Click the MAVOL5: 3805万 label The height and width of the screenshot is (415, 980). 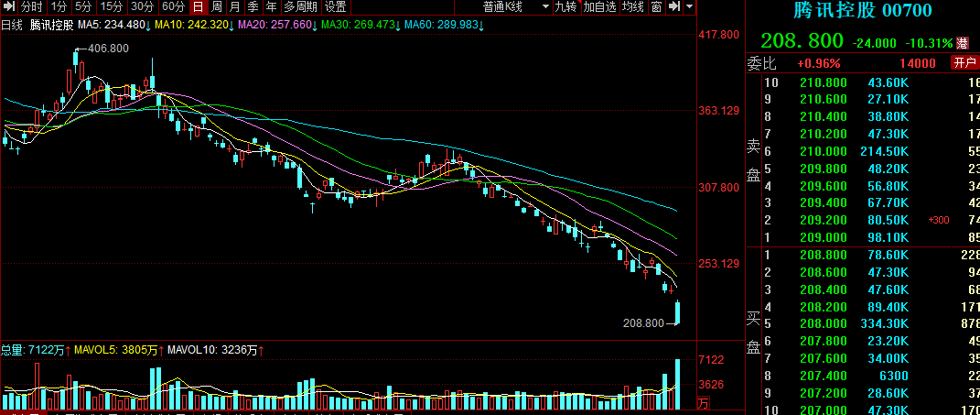click(x=119, y=351)
